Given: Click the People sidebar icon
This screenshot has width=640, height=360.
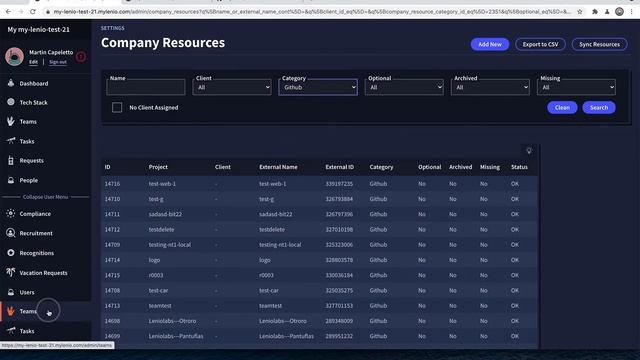Looking at the screenshot, I should [11, 180].
